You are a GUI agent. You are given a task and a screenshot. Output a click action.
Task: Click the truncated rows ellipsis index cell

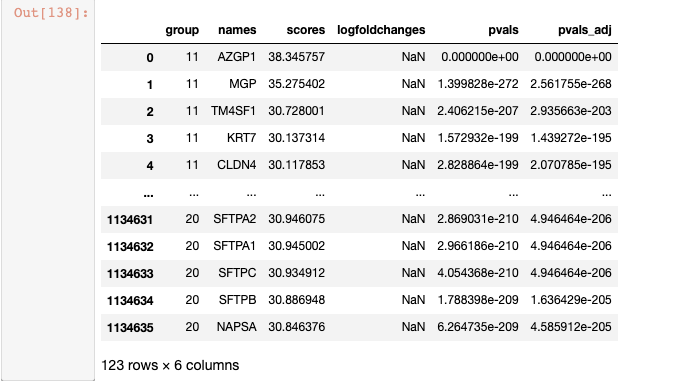[x=148, y=194]
